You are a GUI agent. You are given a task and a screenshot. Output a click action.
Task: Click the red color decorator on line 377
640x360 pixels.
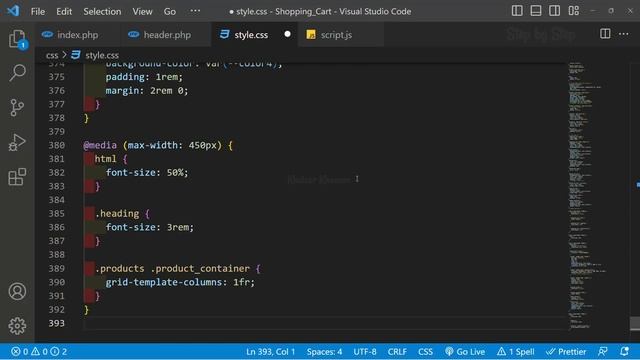tap(89, 104)
